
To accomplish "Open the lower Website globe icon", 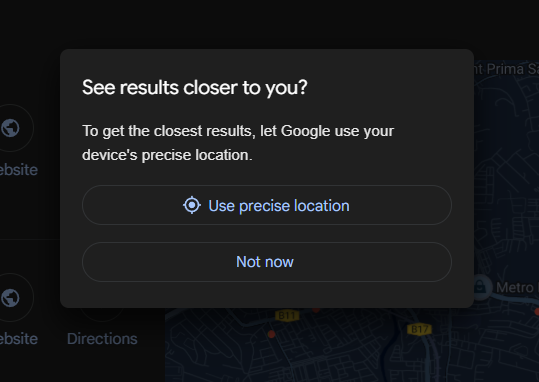I will tap(10, 297).
